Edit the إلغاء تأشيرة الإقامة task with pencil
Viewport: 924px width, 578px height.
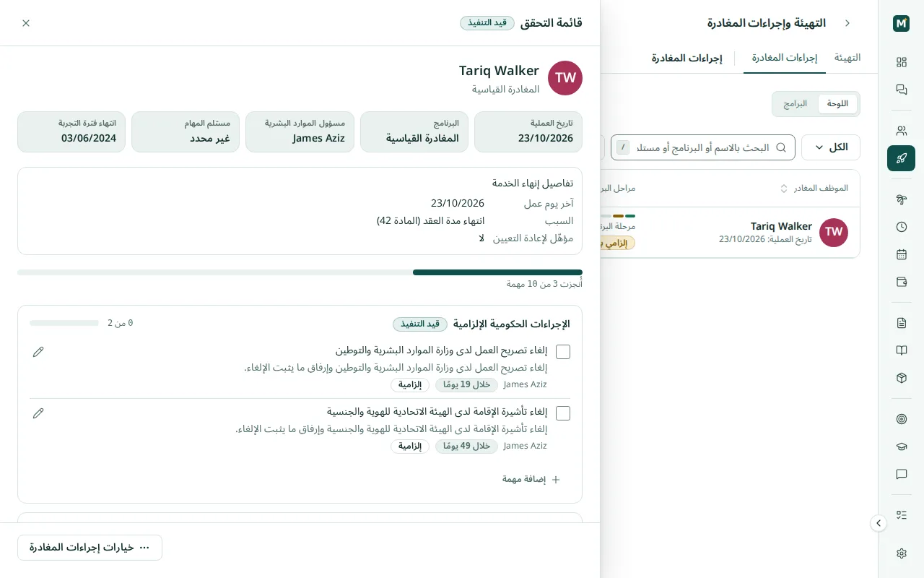tap(38, 413)
